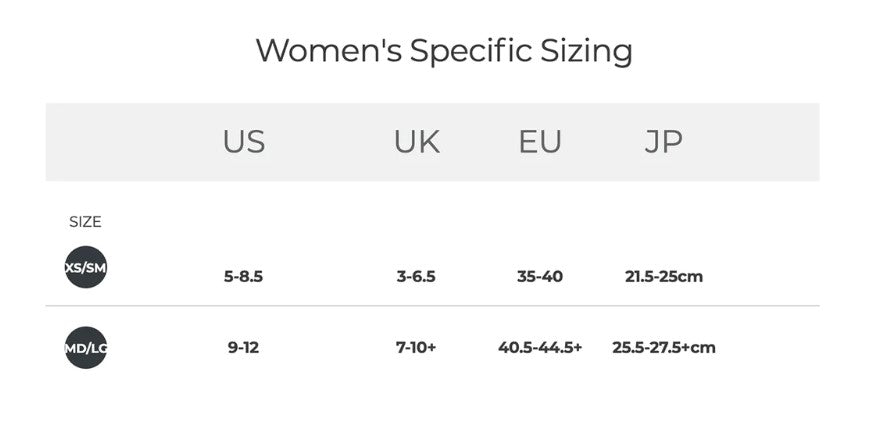Click the Women's Specific Sizing title
Image resolution: width=885 pixels, height=427 pixels.
coord(443,49)
